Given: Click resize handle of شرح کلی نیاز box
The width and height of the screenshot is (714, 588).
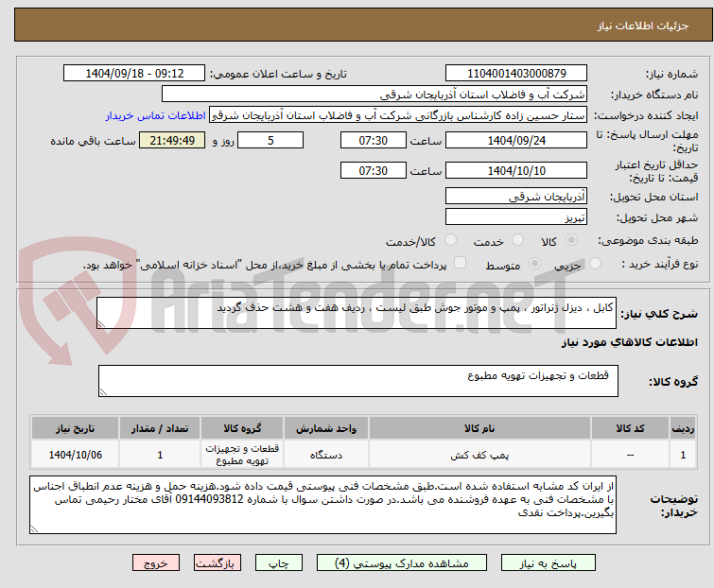Looking at the screenshot, I should [x=101, y=324].
